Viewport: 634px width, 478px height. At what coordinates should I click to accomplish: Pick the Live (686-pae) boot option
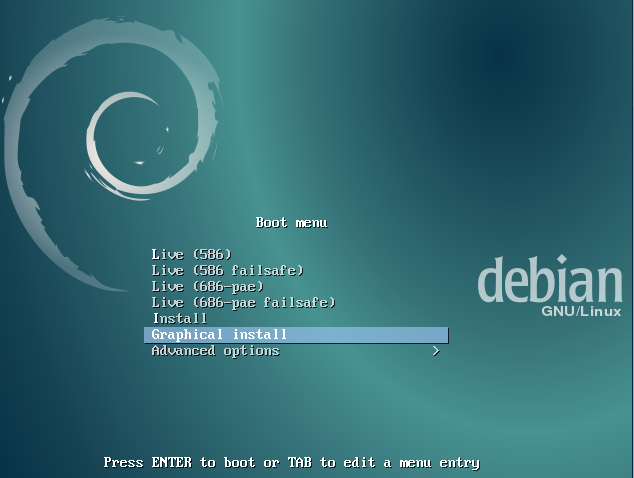(x=207, y=287)
